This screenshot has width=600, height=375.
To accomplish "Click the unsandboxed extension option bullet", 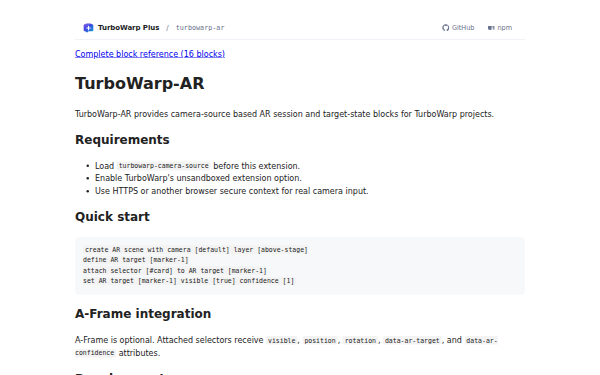I will (198, 178).
